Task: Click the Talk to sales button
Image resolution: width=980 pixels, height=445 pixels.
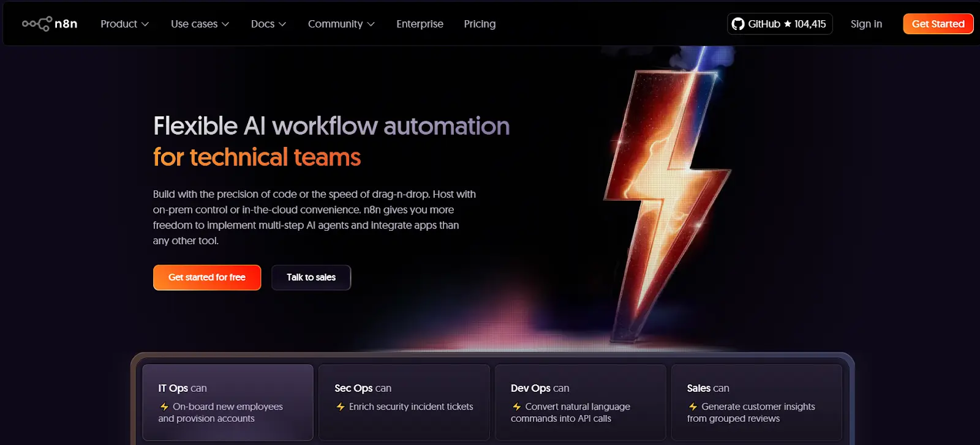Action: (x=311, y=277)
